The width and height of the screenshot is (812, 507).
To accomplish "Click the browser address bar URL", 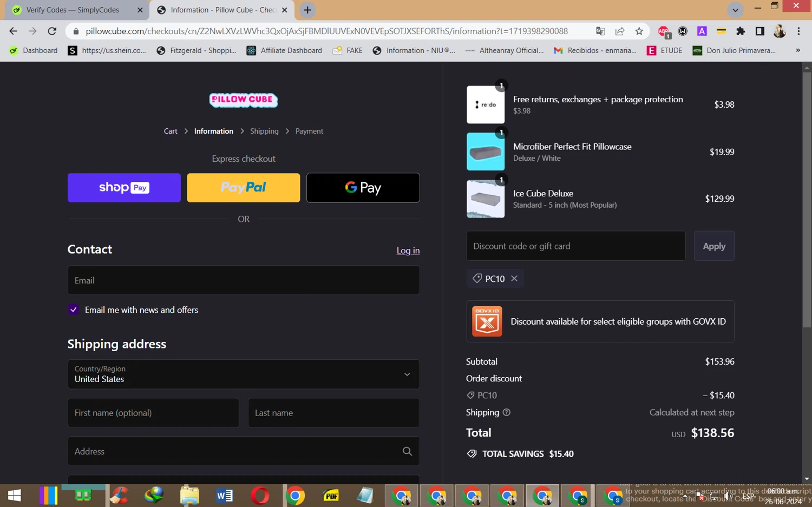I will pos(326,31).
